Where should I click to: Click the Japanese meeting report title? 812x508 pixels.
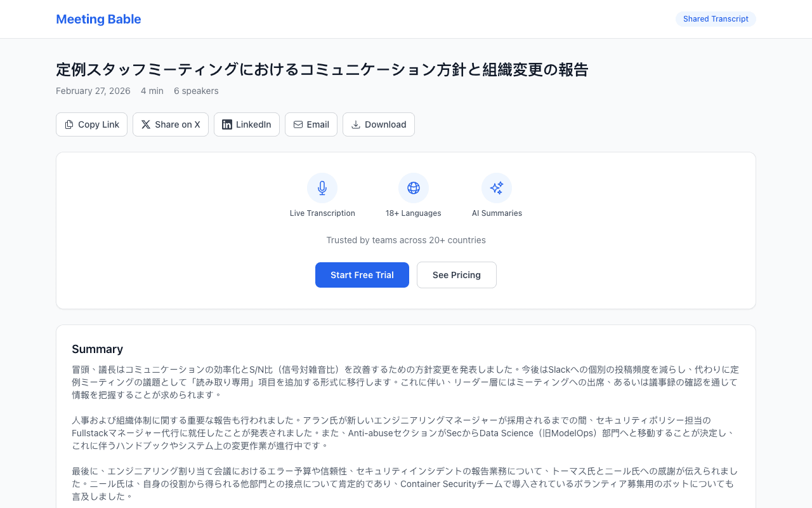[322, 70]
